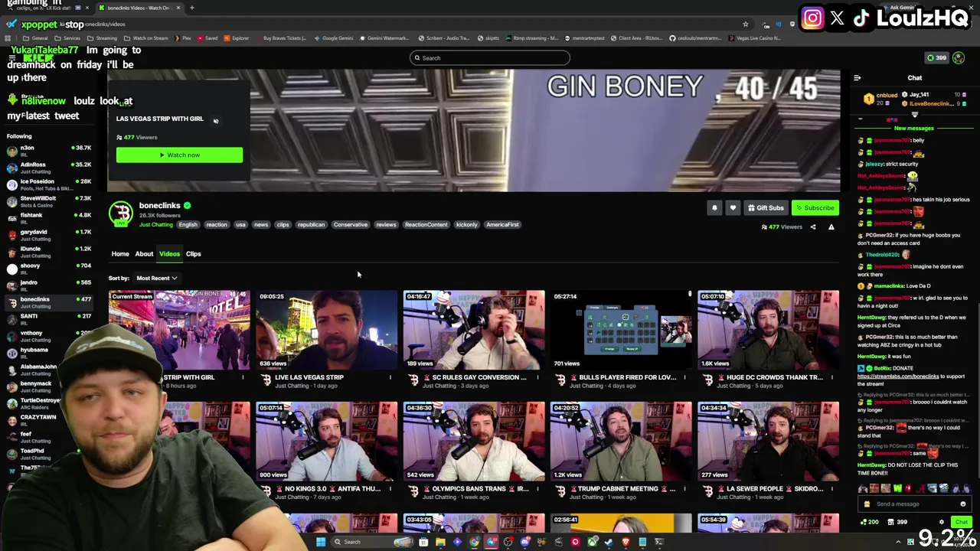Click the Just Chatting category link
980x551 pixels.
point(155,225)
